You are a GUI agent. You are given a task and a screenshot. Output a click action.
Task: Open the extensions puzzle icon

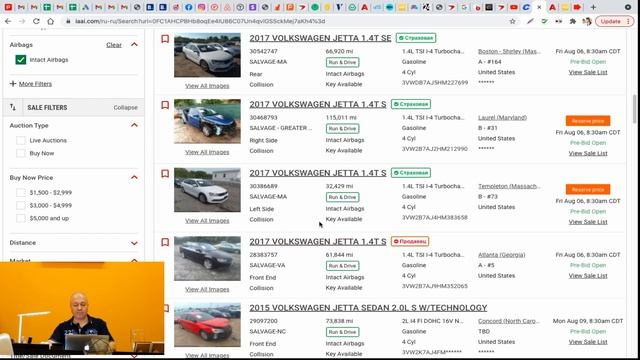[573, 21]
